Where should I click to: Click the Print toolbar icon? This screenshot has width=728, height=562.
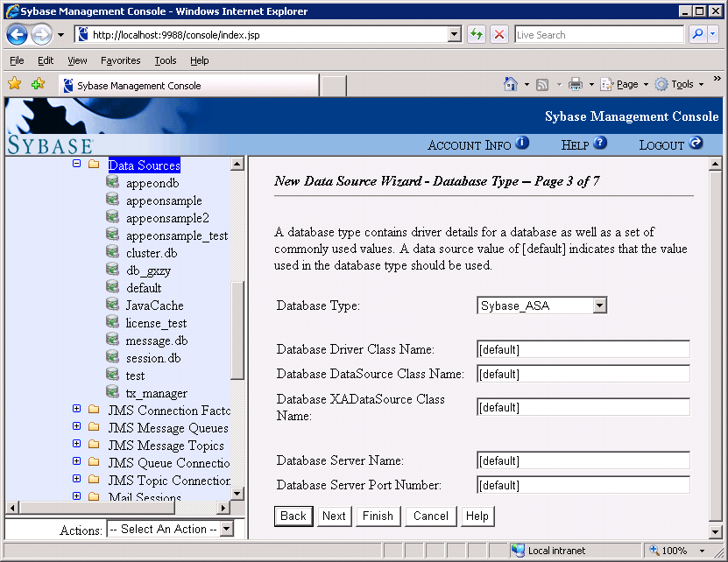tap(576, 84)
